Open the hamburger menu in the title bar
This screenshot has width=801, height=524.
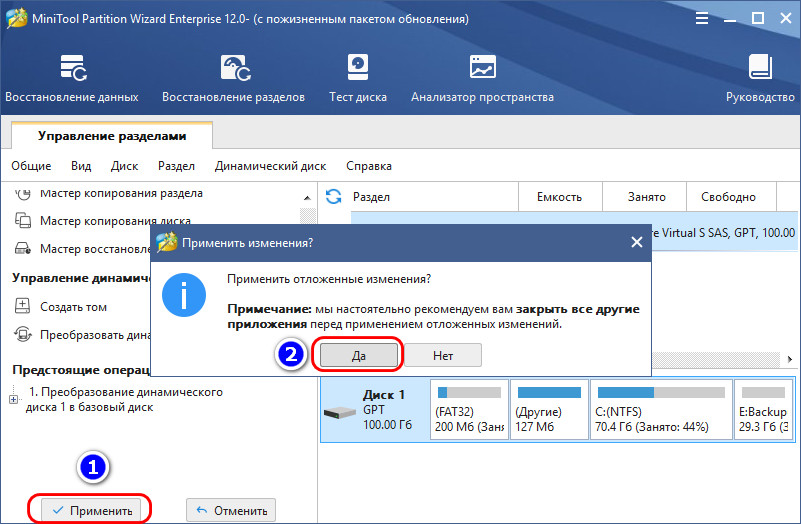[x=702, y=19]
